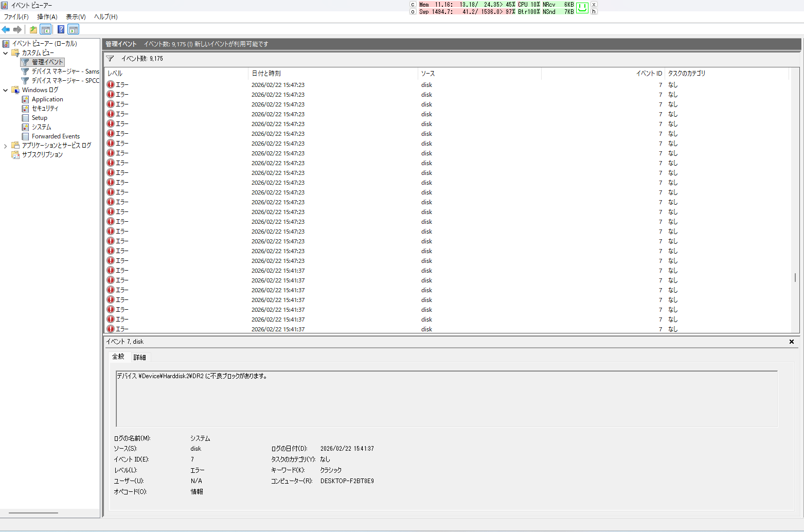The image size is (804, 532).
Task: Collapse the カスタム ビュー tree node
Action: click(x=6, y=53)
